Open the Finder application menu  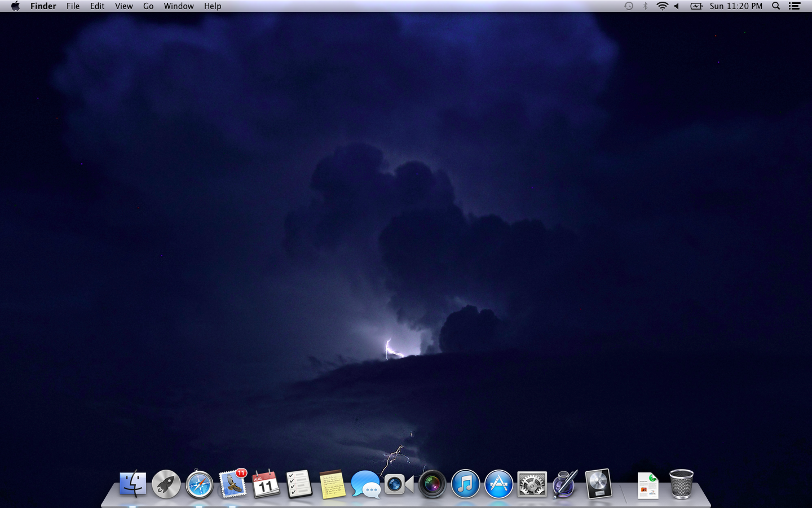[x=43, y=6]
